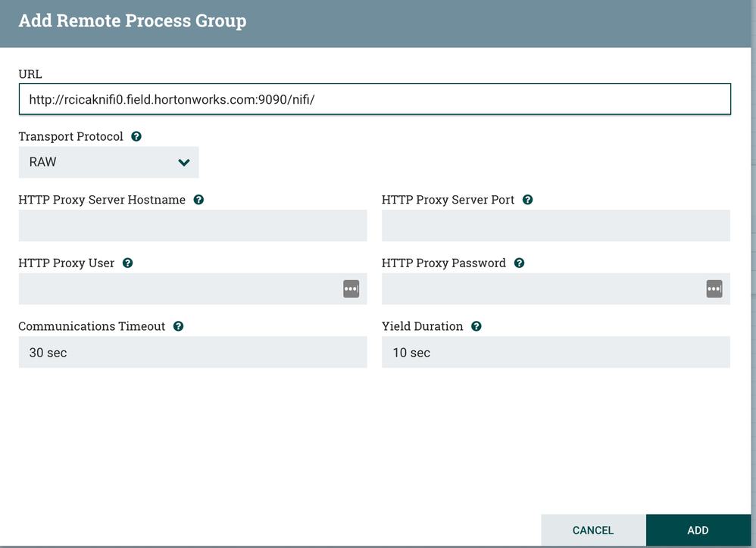Focus the HTTP Proxy Password text box

pos(542,289)
